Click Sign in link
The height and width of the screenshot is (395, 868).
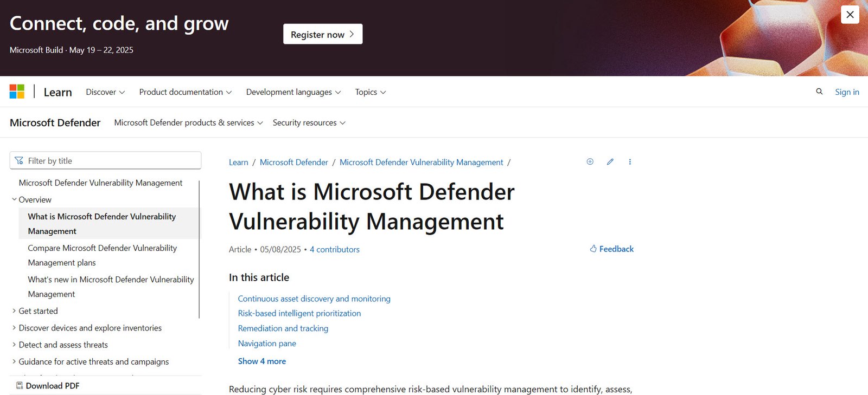pyautogui.click(x=847, y=92)
